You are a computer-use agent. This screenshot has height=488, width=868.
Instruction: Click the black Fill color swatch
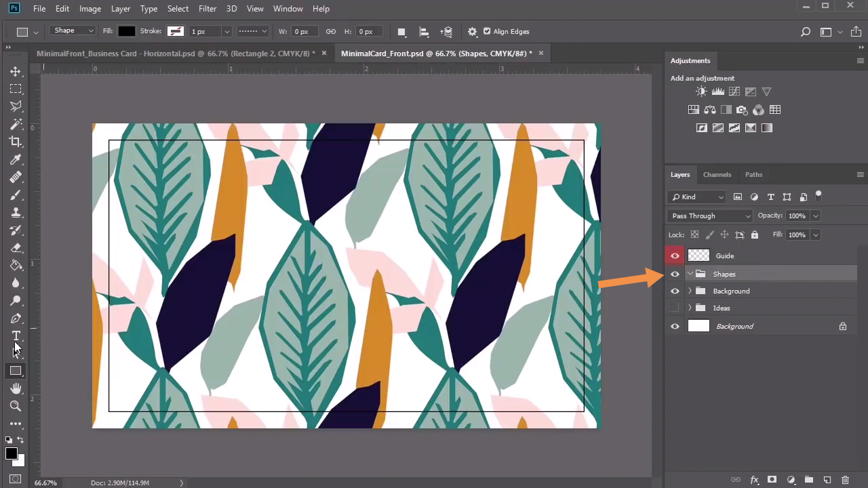click(x=127, y=31)
